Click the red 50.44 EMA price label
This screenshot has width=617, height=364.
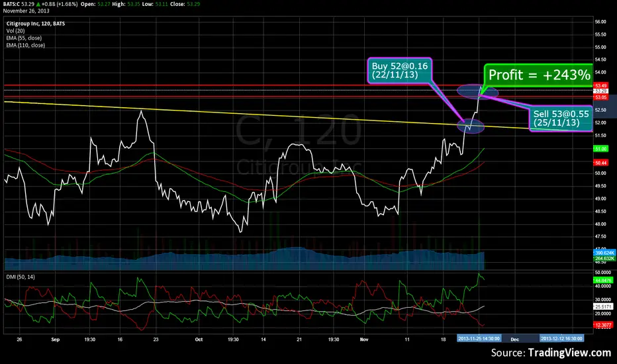600,163
